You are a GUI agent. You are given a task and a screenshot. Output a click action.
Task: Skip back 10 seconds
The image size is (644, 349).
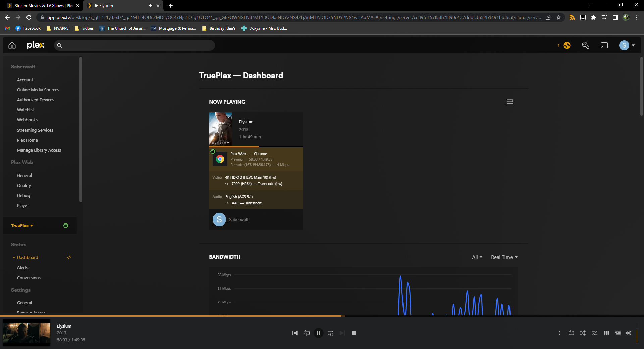coord(307,333)
